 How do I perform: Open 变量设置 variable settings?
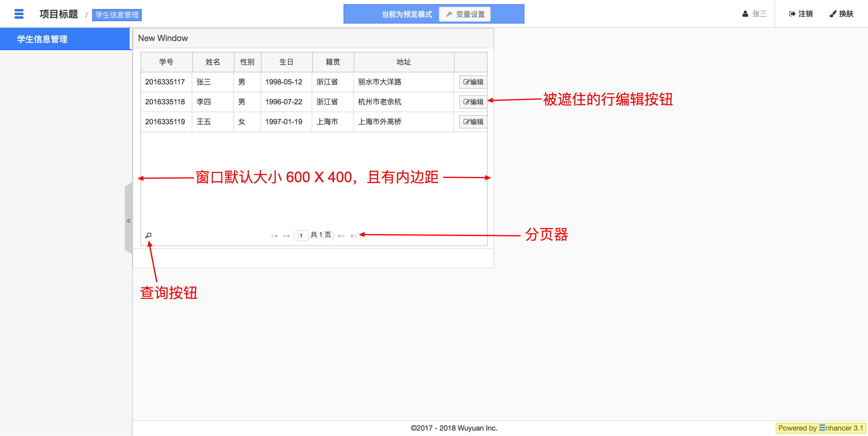pyautogui.click(x=465, y=14)
